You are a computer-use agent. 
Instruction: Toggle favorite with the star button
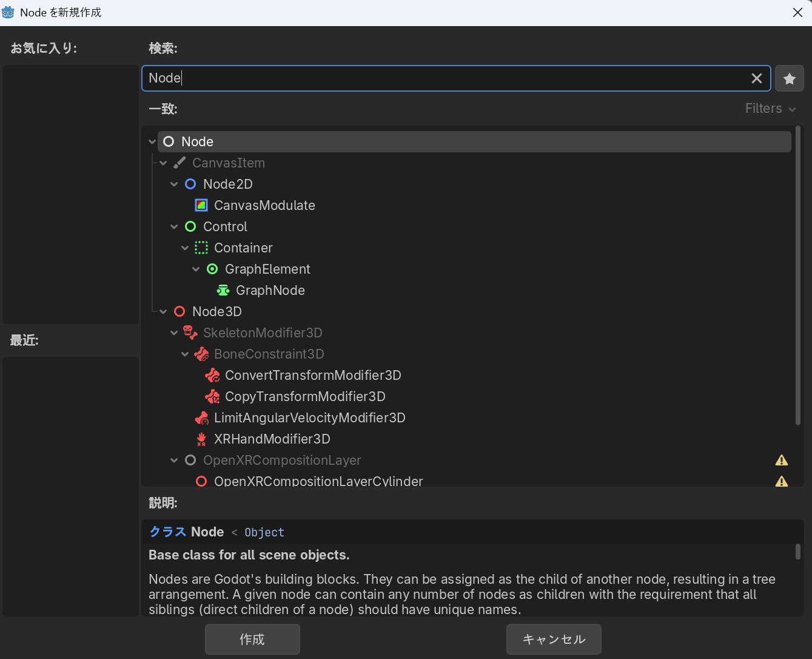[x=790, y=78]
